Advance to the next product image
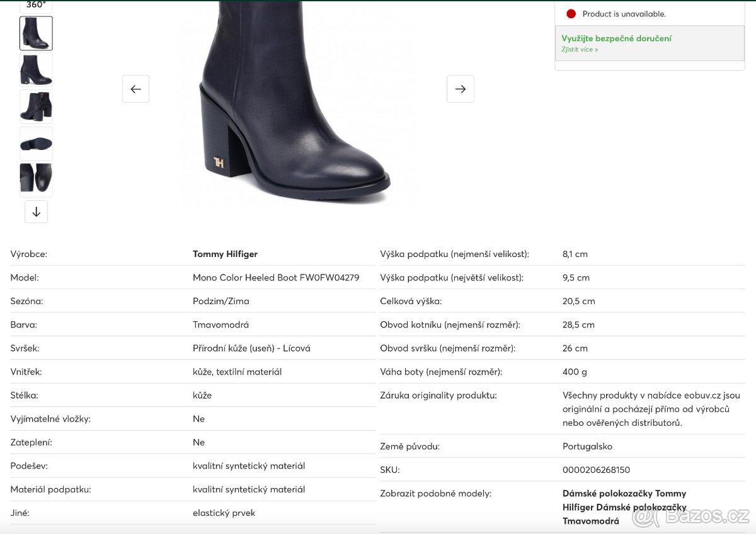Viewport: 756px width, 534px height. [x=461, y=89]
